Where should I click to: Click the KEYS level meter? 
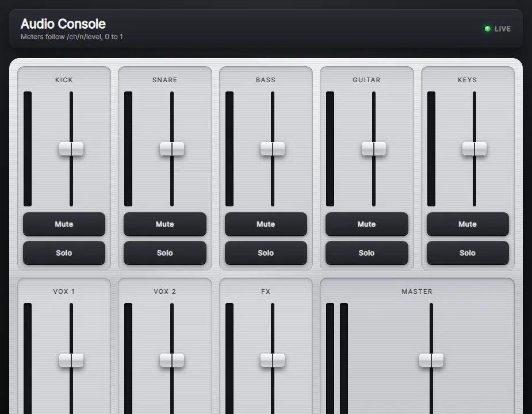pyautogui.click(x=431, y=148)
